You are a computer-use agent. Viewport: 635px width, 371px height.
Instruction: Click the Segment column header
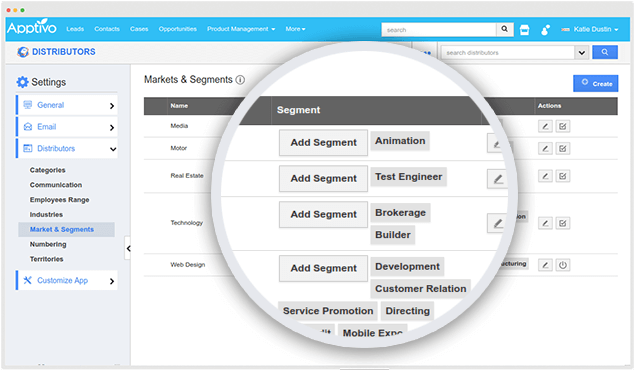(x=298, y=110)
